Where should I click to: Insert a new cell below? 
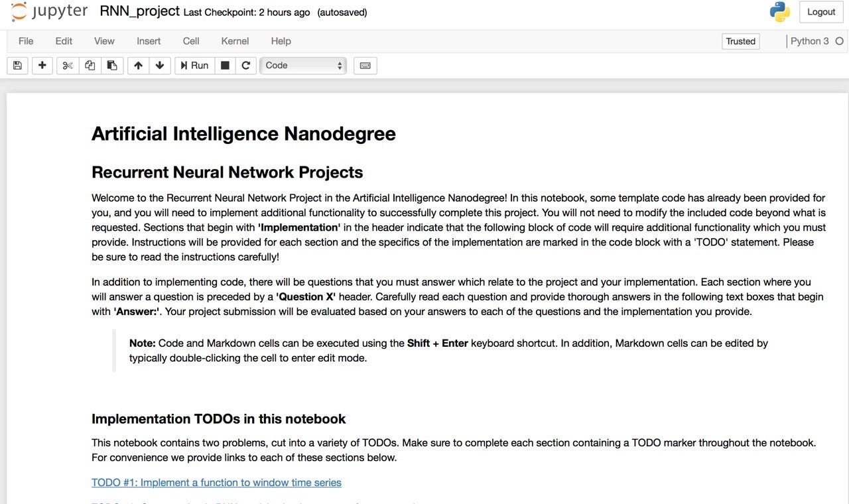(42, 65)
